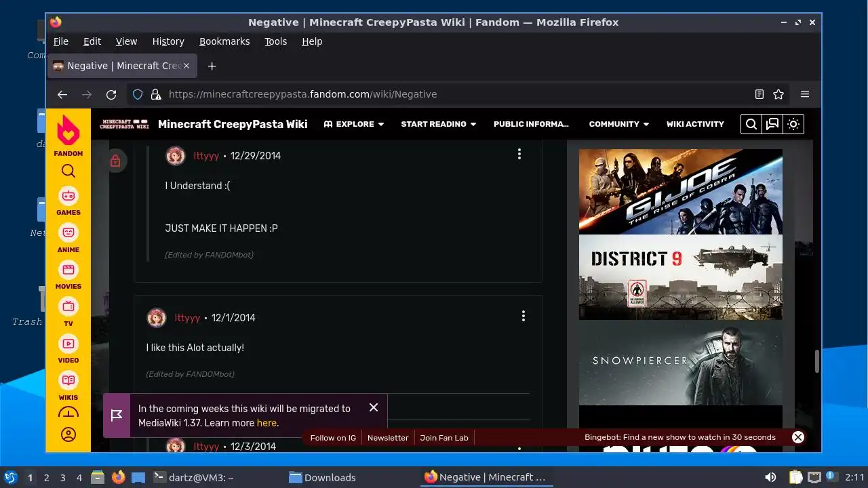Screen dimensions: 868x488
Task: Open the wiki Discuss chat icon
Action: (x=772, y=124)
